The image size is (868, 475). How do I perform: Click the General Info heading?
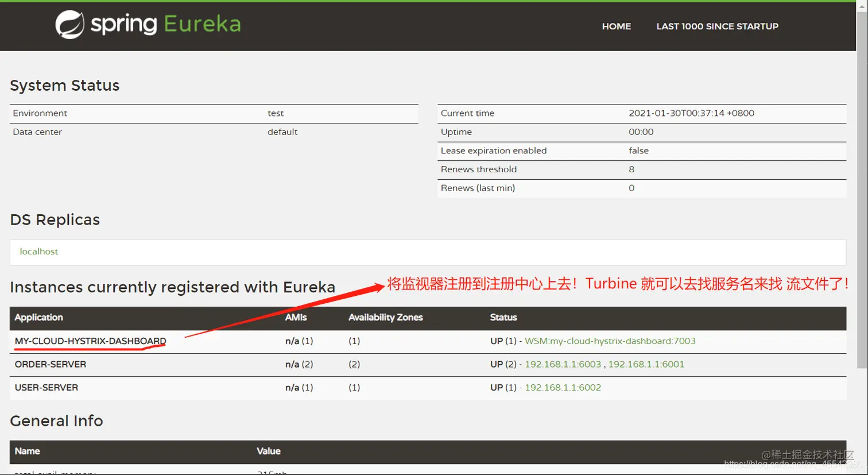[x=56, y=421]
